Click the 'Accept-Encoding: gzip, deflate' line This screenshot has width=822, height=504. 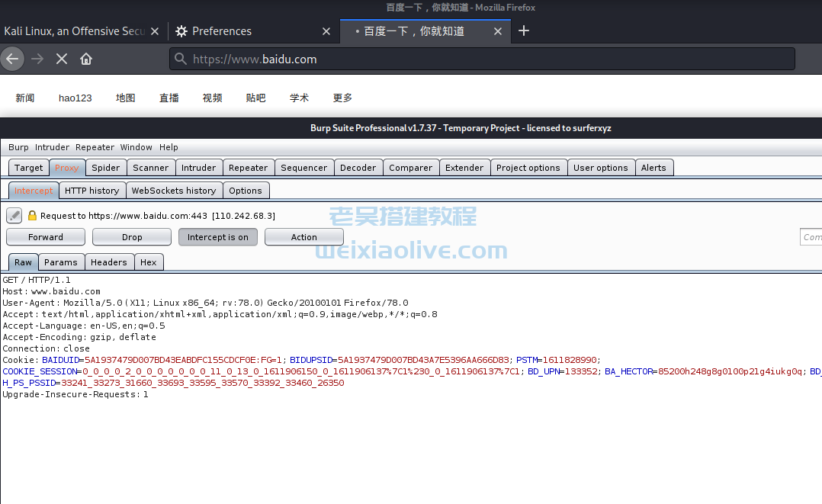[x=79, y=337]
